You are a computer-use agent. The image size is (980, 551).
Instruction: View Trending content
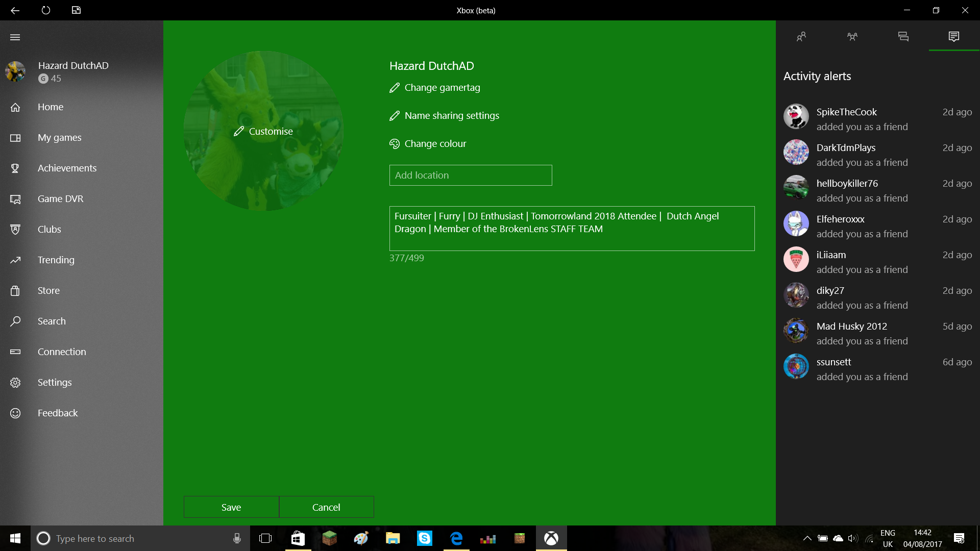pyautogui.click(x=82, y=260)
